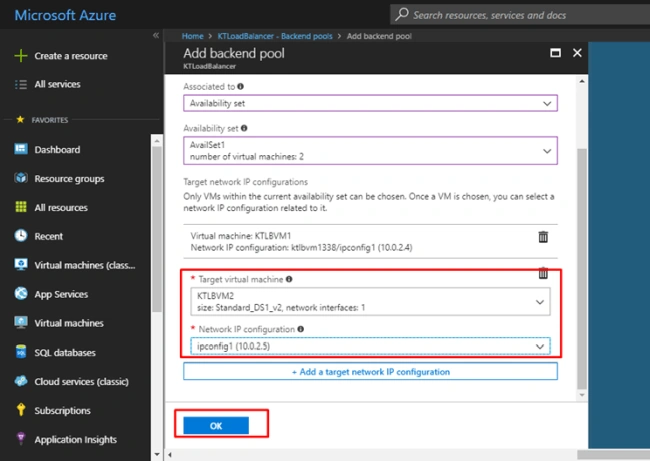The image size is (650, 461).
Task: Click the Virtual machine: KTLBVM1 text
Action: coord(241,235)
